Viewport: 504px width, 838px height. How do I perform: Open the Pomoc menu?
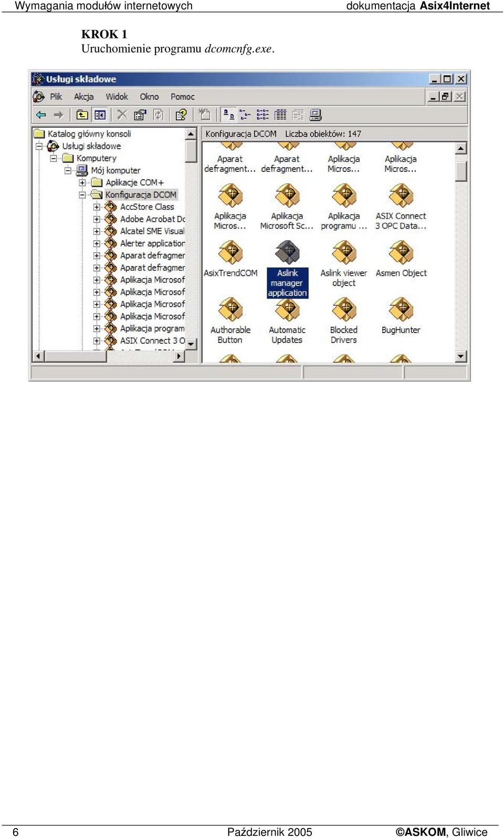tap(183, 97)
